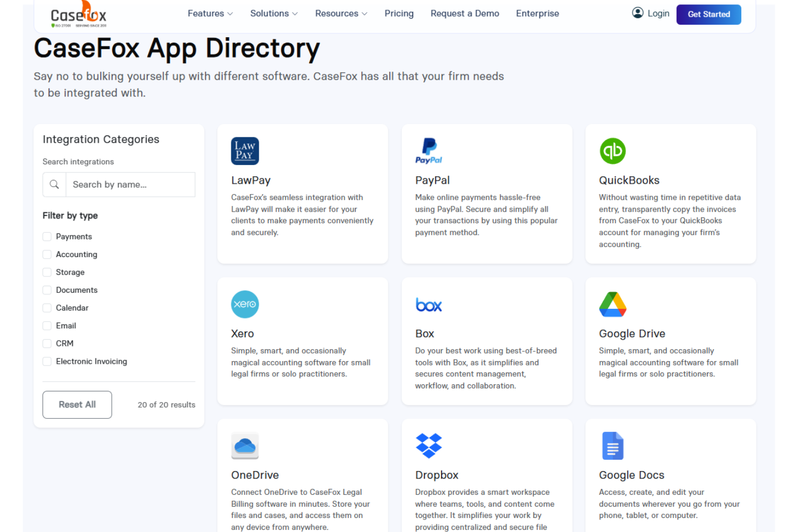Click the '20 of 20 results' text
This screenshot has width=798, height=532.
(167, 405)
